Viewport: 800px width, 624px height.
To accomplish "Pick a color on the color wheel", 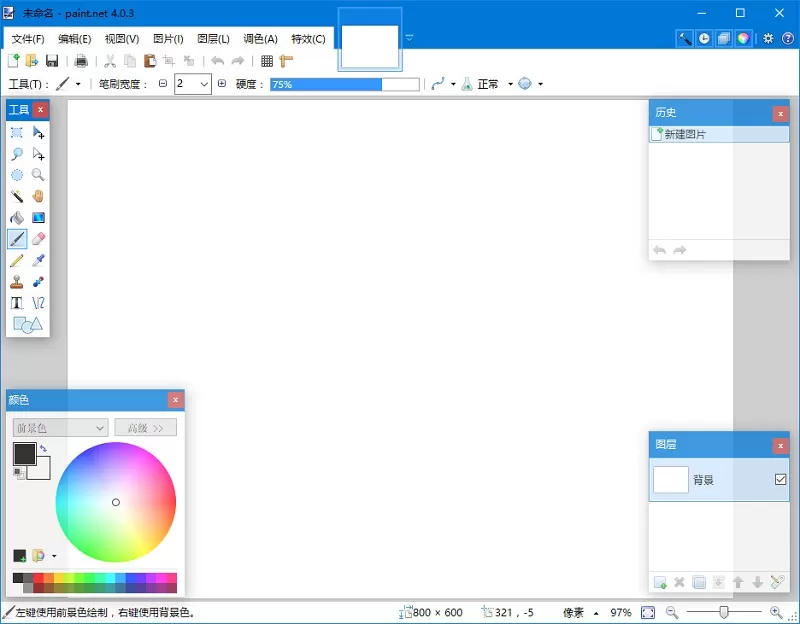I will click(116, 502).
